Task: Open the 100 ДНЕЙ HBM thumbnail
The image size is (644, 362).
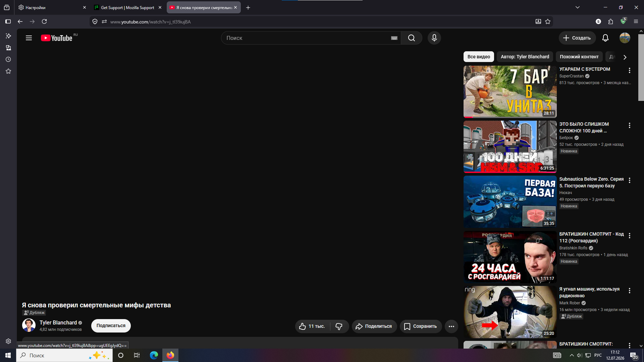Action: pyautogui.click(x=510, y=147)
